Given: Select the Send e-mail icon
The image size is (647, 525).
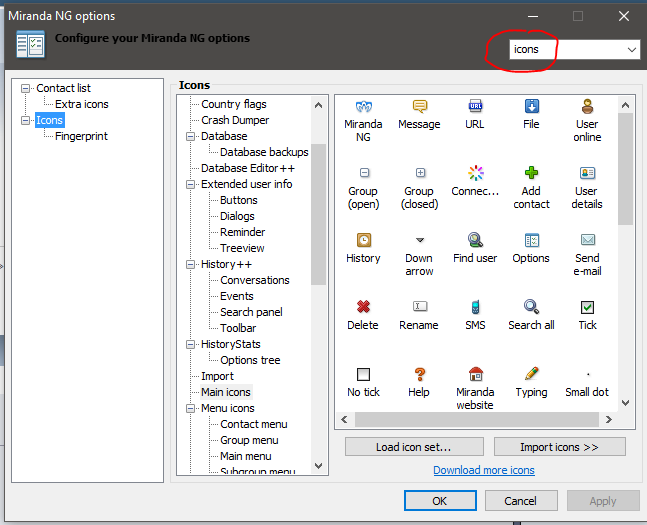Looking at the screenshot, I should click(x=588, y=240).
